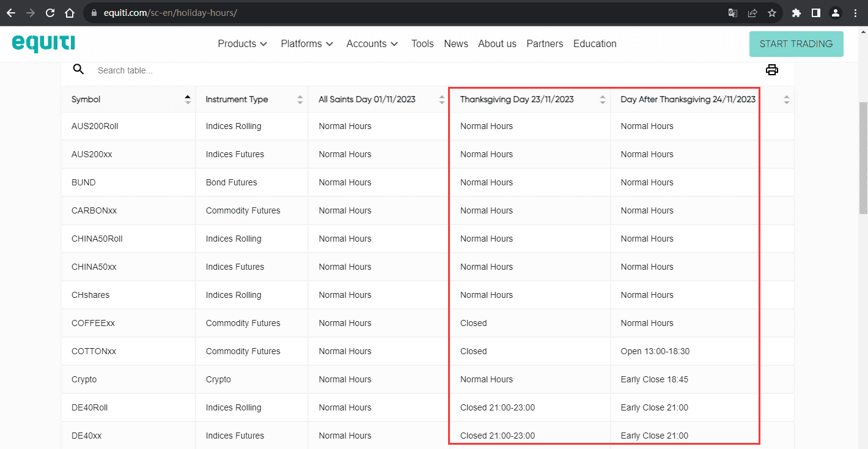Image resolution: width=868 pixels, height=449 pixels.
Task: Reload the page
Action: [50, 13]
